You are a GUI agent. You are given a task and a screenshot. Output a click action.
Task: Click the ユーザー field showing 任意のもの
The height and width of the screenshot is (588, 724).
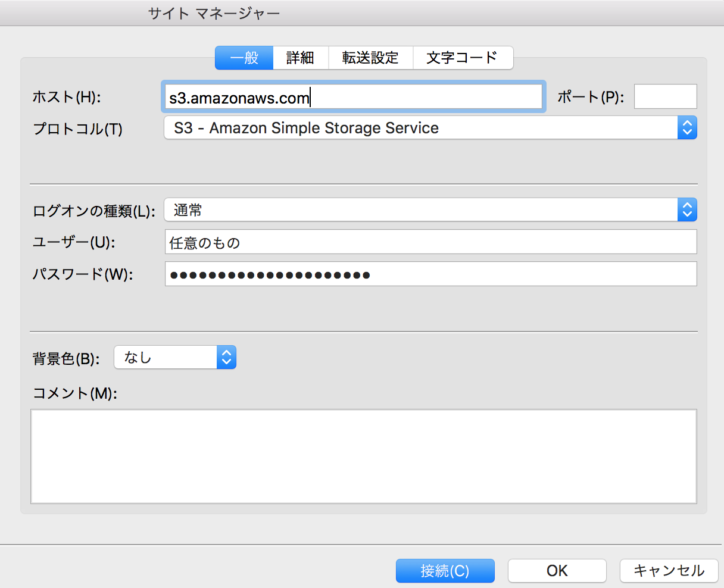(x=417, y=242)
